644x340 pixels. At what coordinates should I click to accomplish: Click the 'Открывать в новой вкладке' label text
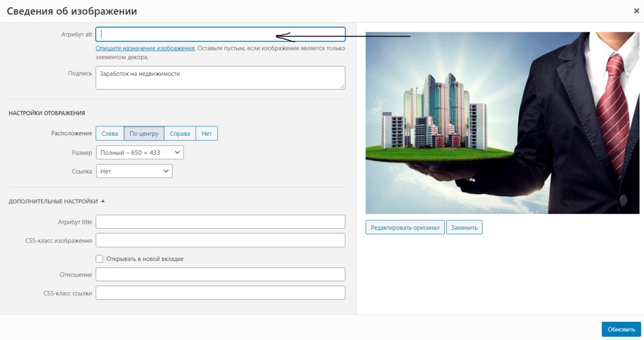pos(145,259)
